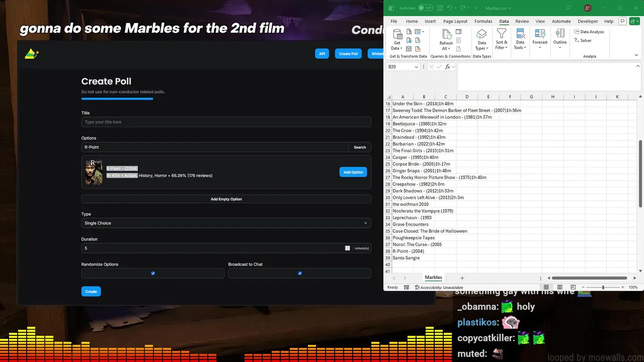Click Accessibility: Unavailable status text

point(438,288)
